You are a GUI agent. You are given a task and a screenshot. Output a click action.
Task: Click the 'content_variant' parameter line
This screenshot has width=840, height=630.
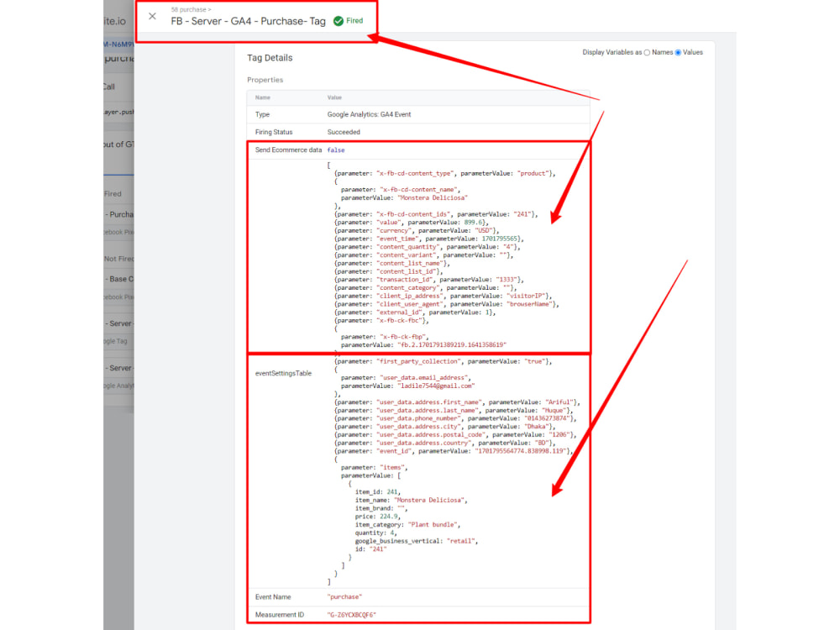423,255
